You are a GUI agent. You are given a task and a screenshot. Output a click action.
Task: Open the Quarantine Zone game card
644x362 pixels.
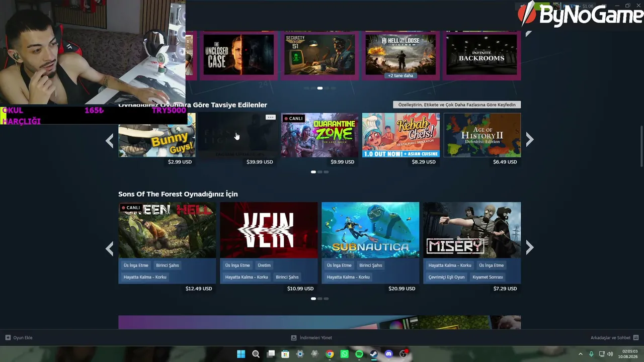(319, 135)
